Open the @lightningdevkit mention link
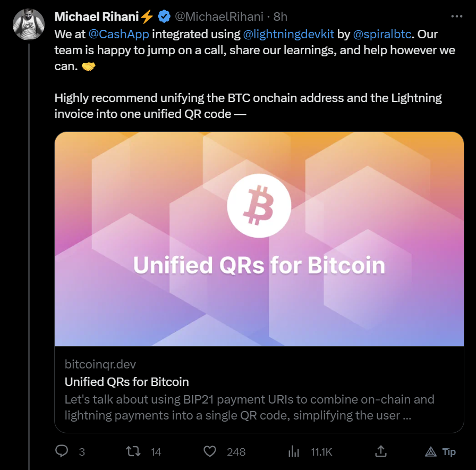Viewport: 476px width, 470px height. [288, 35]
